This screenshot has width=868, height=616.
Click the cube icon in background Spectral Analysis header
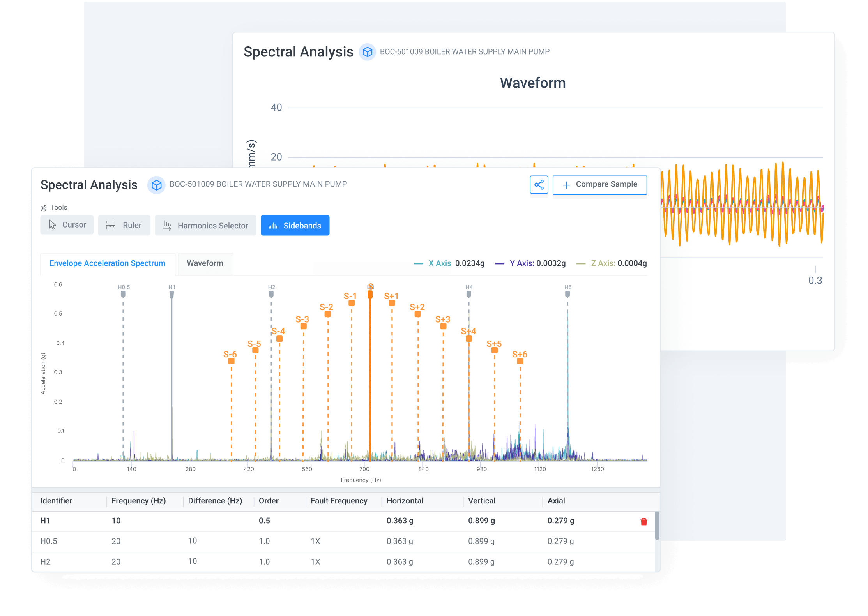367,51
